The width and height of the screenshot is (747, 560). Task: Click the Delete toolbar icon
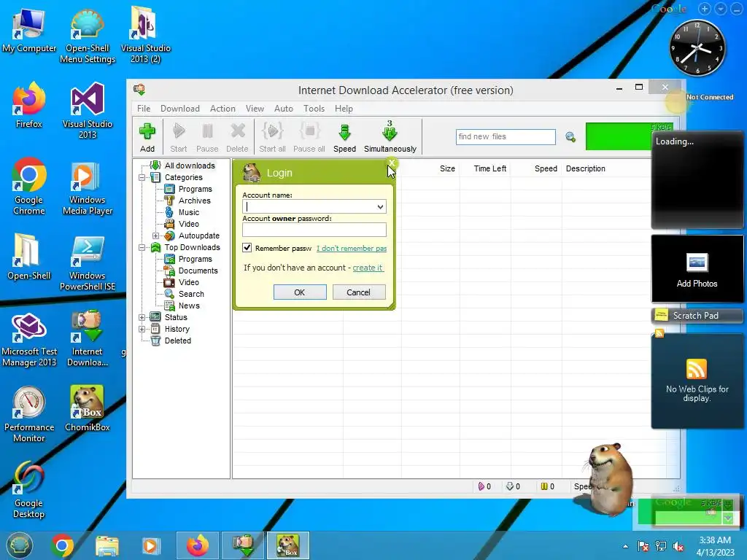237,137
